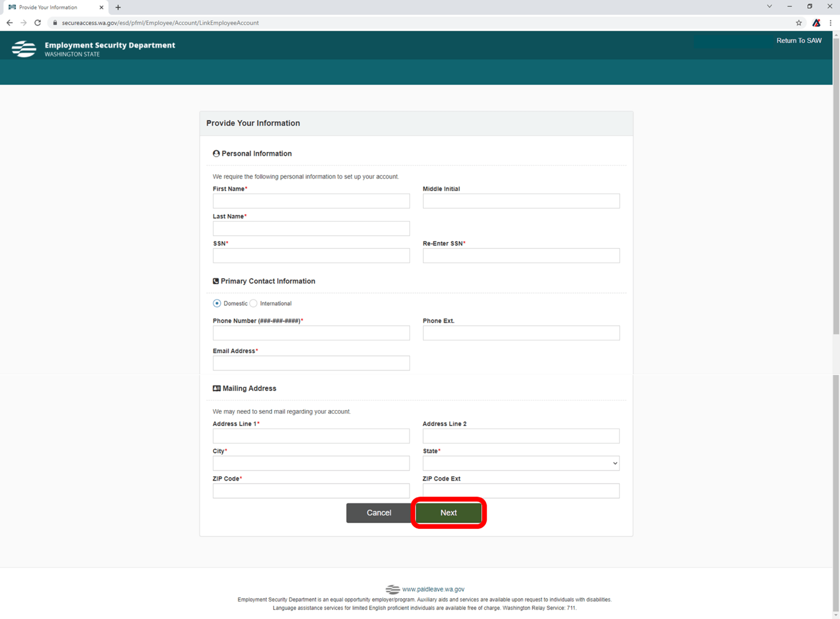Click the Next button
Screen dimensions: 840x619
(448, 513)
